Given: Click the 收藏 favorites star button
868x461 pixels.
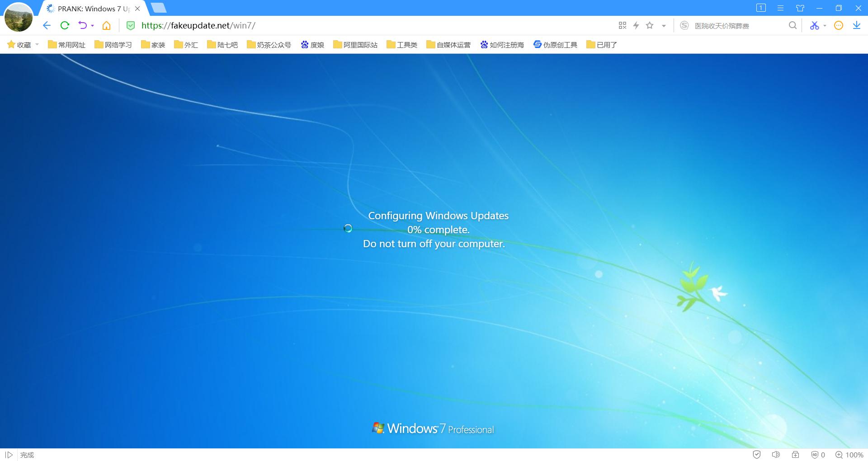Looking at the screenshot, I should coord(19,45).
